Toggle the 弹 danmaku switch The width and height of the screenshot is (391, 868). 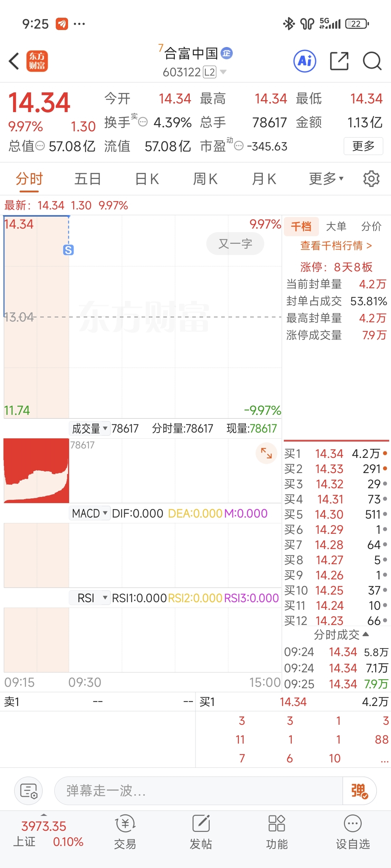click(359, 791)
